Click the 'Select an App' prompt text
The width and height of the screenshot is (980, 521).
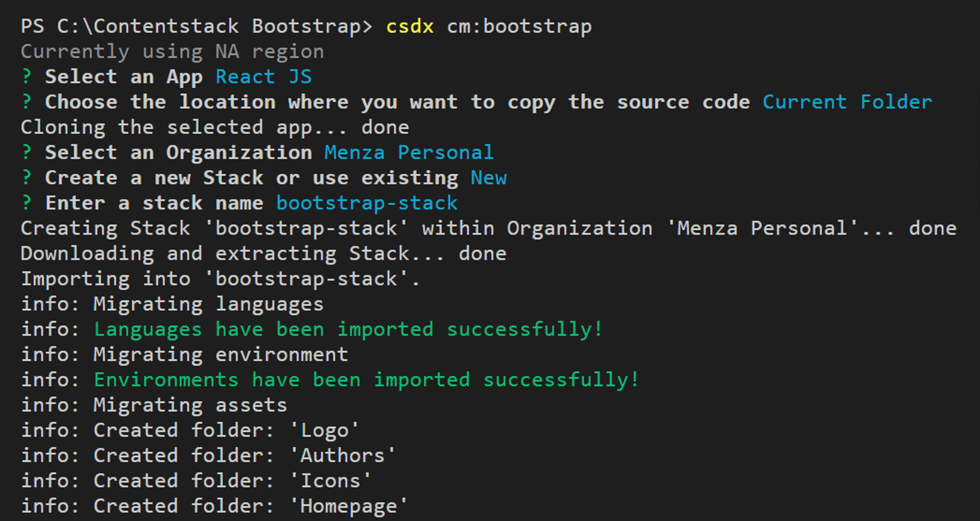click(x=124, y=77)
